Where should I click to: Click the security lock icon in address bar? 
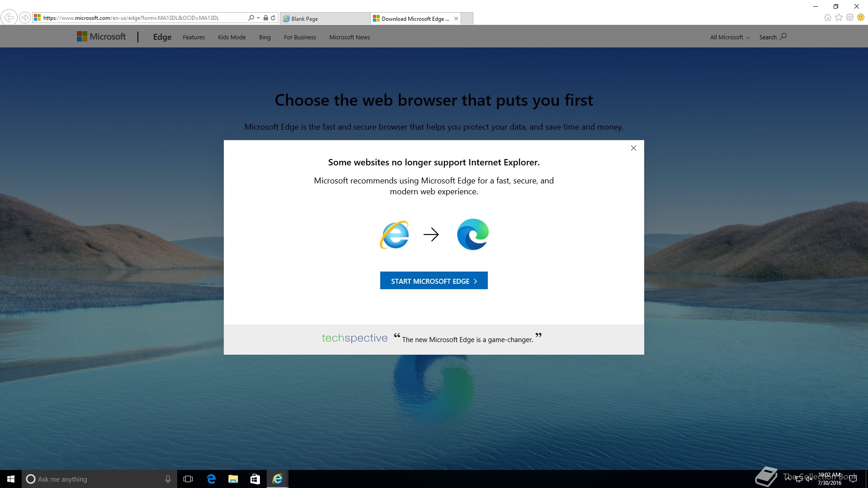[x=266, y=18]
